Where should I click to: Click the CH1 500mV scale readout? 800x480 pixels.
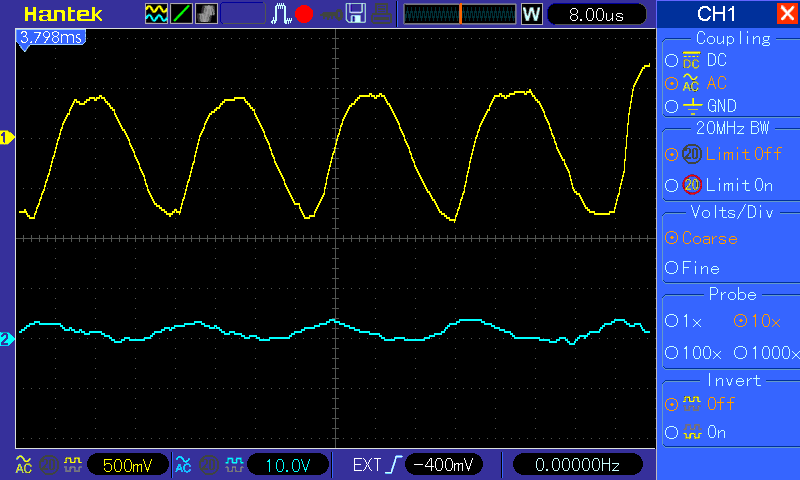(128, 465)
